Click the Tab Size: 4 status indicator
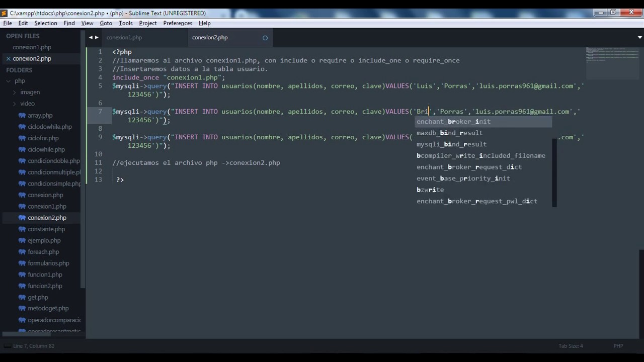The width and height of the screenshot is (644, 362). point(571,346)
